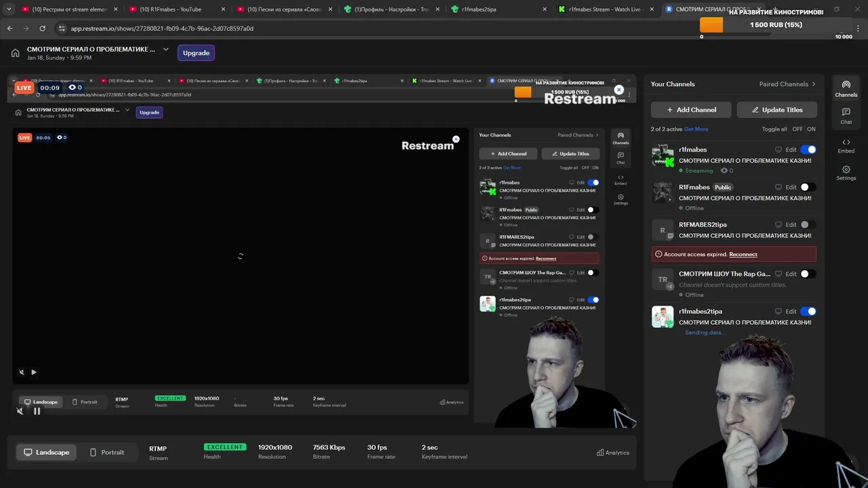Open chat icon for СМОТРИМ ШОУ The Rap channel

coord(778,274)
